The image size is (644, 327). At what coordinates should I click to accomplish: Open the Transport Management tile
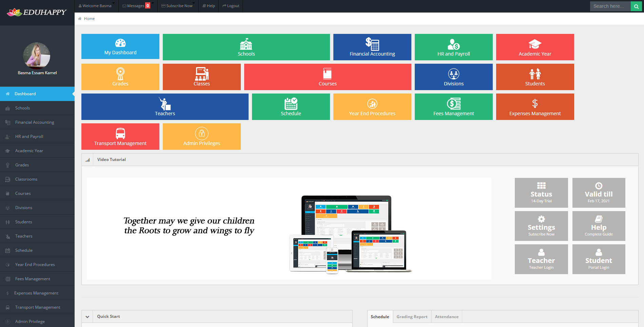[120, 137]
